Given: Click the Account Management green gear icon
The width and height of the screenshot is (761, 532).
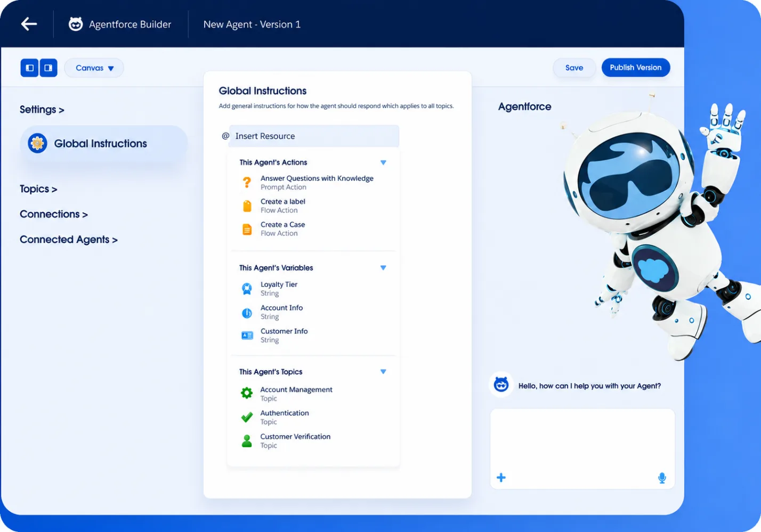Looking at the screenshot, I should point(247,394).
